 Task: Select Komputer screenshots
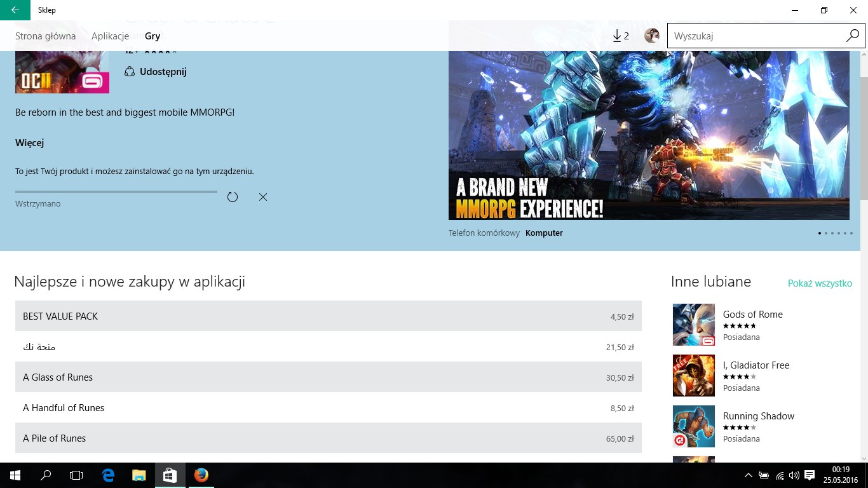pyautogui.click(x=544, y=233)
